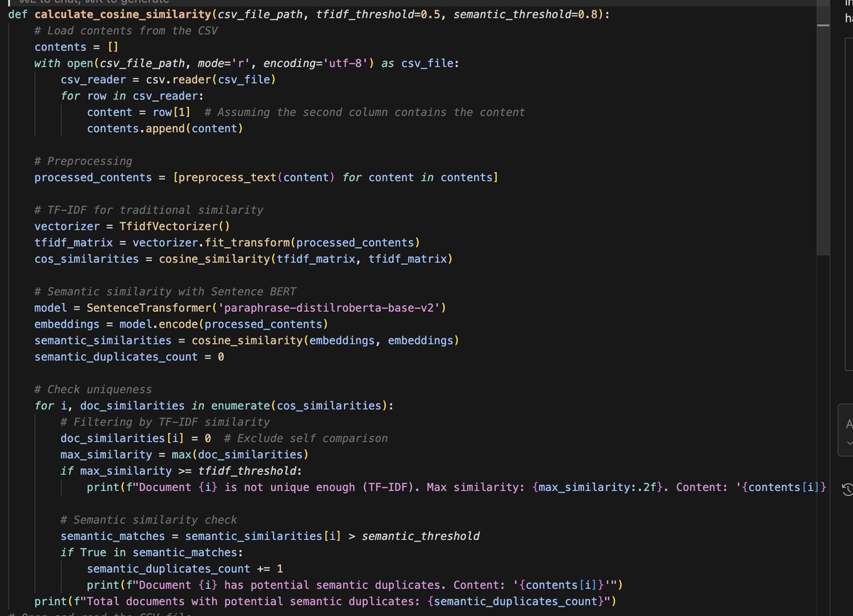This screenshot has width=853, height=616.
Task: Click the 'Total documents with potential' print line
Action: 325,603
